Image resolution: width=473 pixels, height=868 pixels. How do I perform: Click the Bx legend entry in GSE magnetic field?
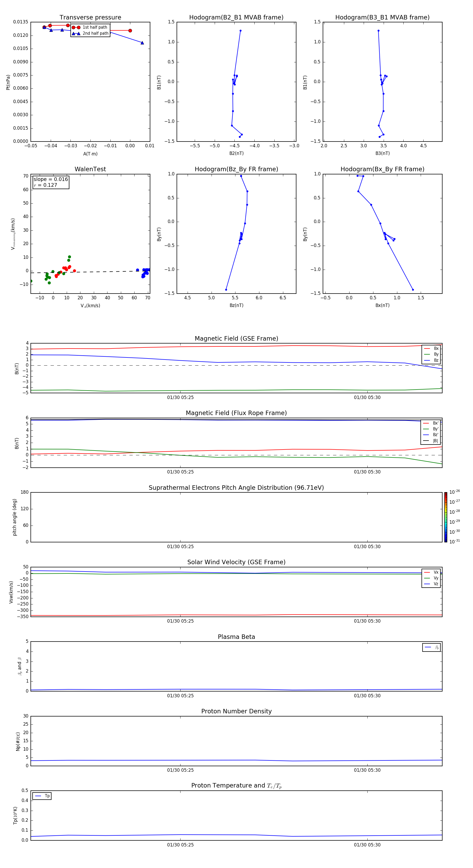(x=431, y=349)
